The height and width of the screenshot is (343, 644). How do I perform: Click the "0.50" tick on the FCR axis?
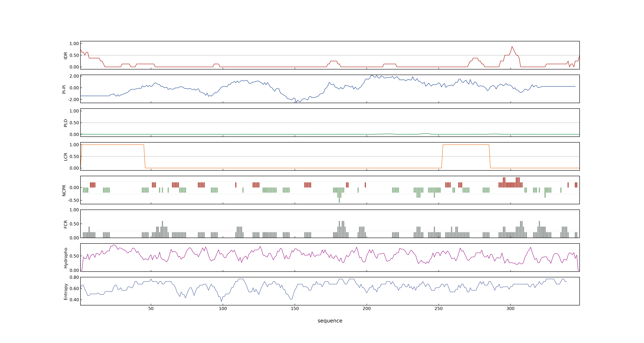[74, 224]
